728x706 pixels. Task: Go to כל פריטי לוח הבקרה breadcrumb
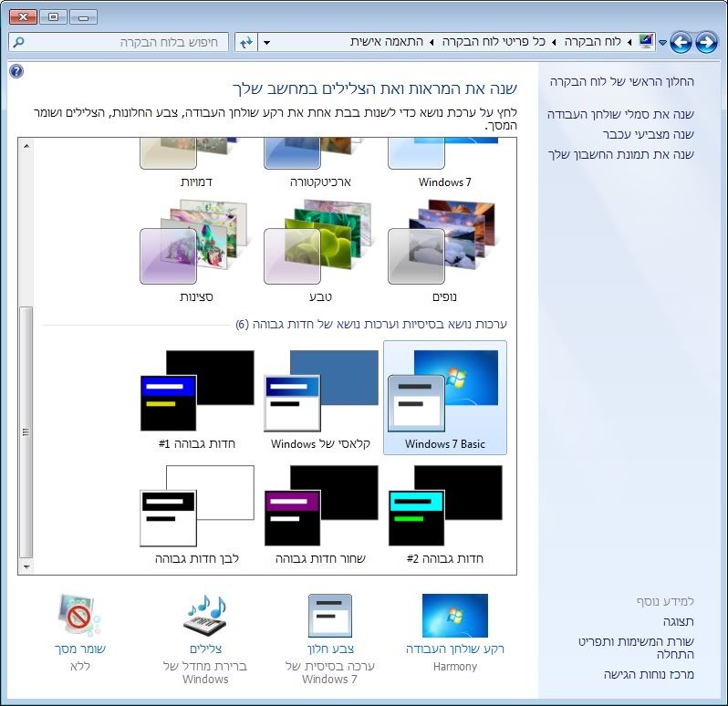494,42
